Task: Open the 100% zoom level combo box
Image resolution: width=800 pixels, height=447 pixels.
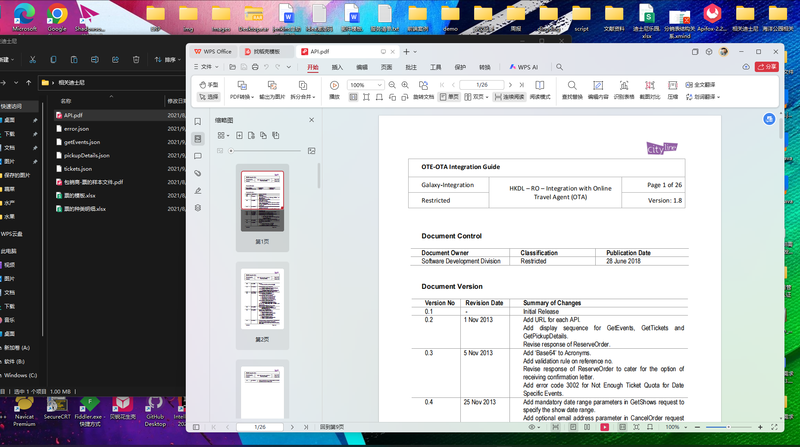Action: click(365, 85)
